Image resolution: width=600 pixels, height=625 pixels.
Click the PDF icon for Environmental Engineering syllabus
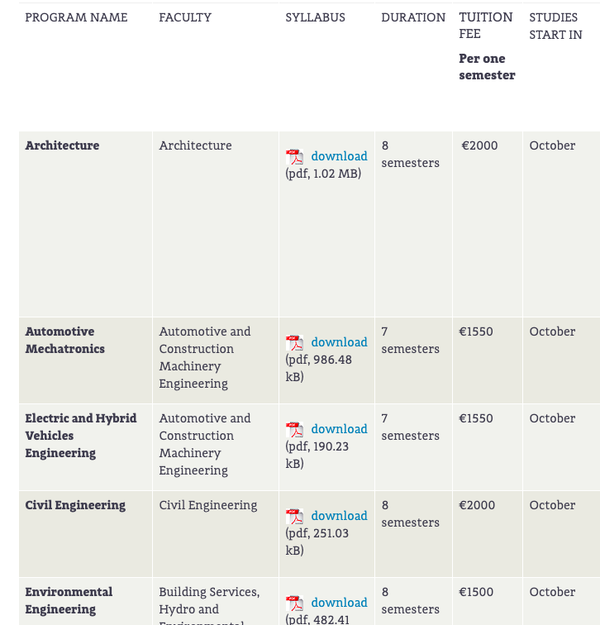click(x=294, y=604)
